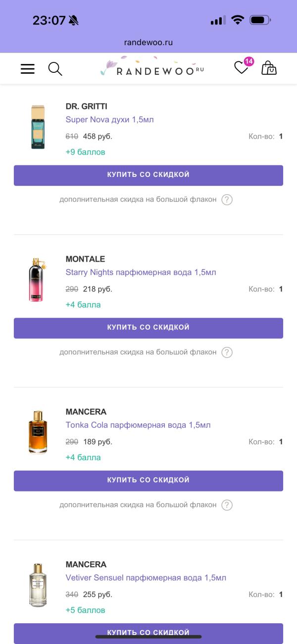
Task: Open Tonka Cola парфюмерная вода link
Action: [x=138, y=425]
